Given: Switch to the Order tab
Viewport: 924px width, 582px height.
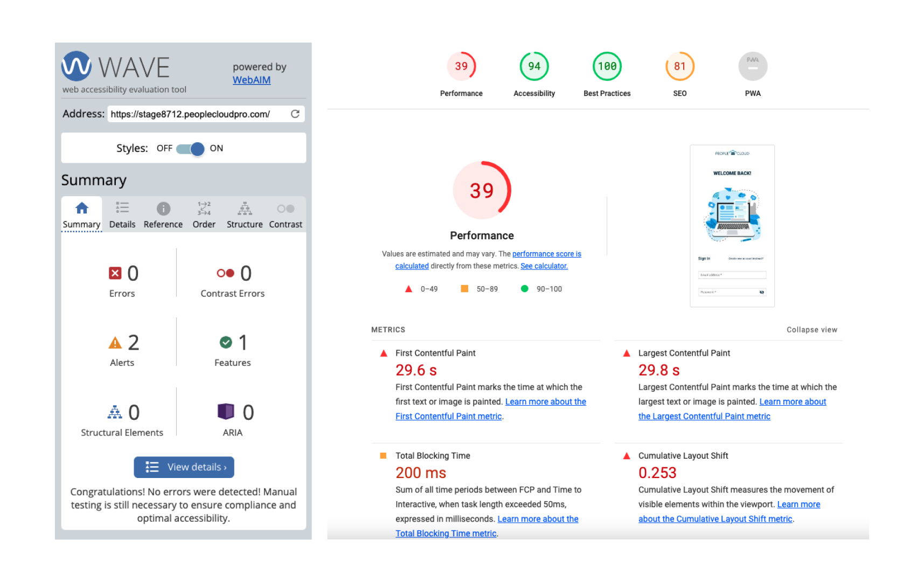Looking at the screenshot, I should pos(204,215).
